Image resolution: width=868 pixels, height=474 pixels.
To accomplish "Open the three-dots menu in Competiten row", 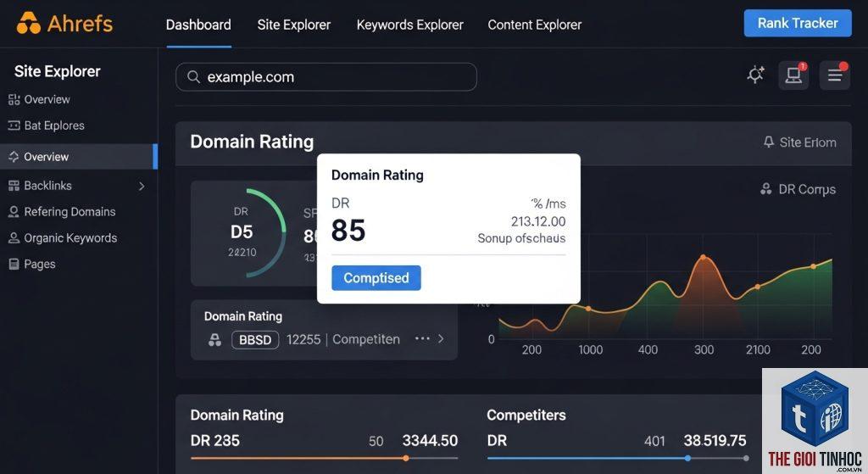I will point(422,338).
